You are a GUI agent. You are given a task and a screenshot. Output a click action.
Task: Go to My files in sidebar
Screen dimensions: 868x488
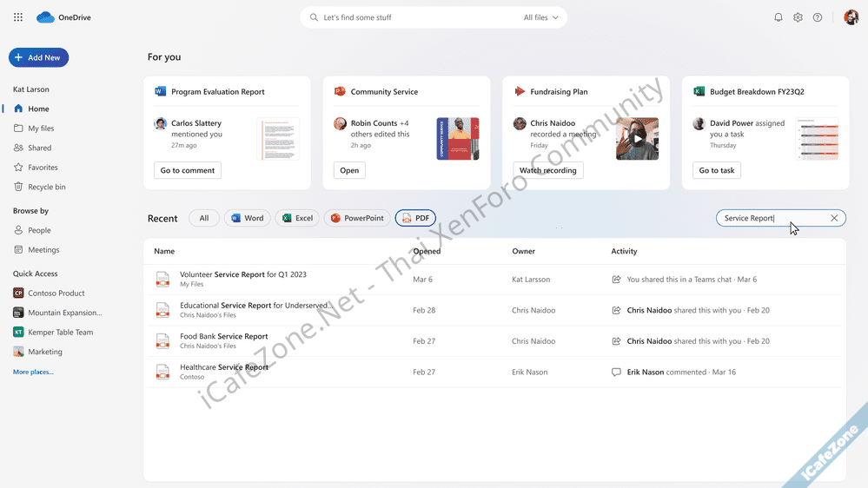pyautogui.click(x=41, y=129)
